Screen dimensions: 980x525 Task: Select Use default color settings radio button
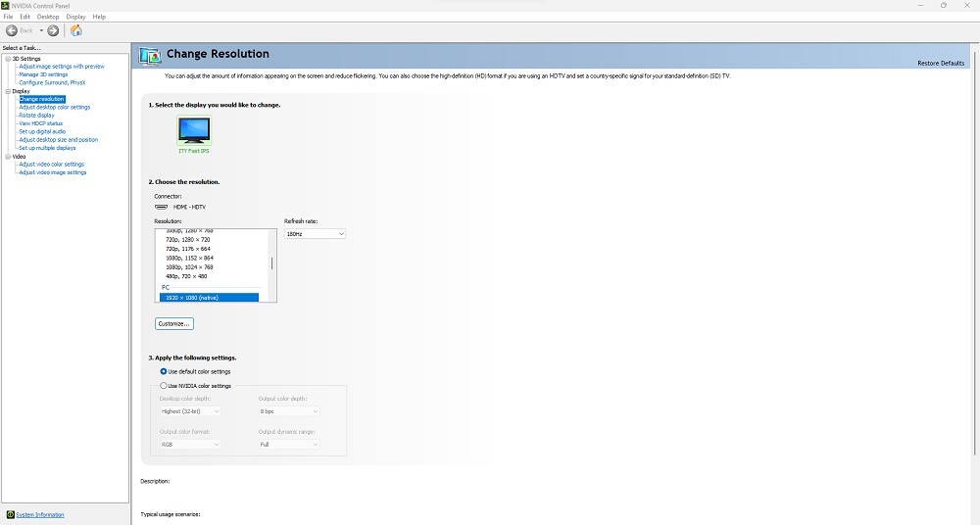click(164, 371)
